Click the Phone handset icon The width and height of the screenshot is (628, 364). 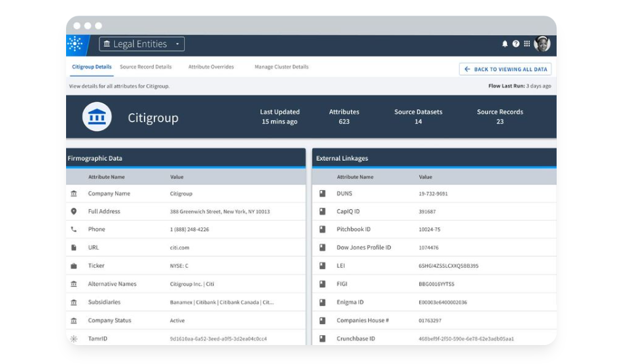[x=74, y=229]
